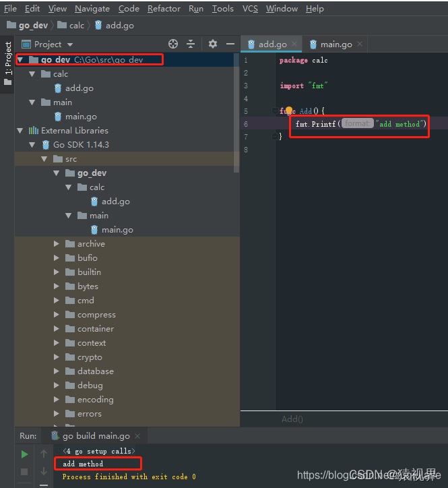Select the builtin folder
448x488 pixels.
89,272
